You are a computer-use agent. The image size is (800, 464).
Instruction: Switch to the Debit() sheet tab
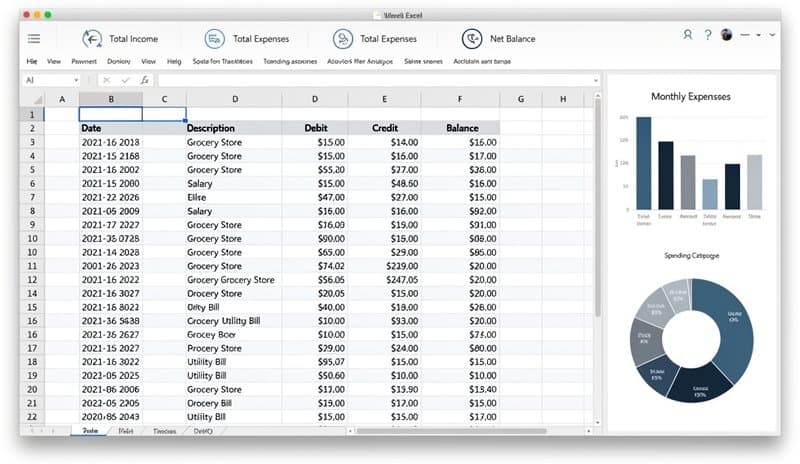click(203, 431)
